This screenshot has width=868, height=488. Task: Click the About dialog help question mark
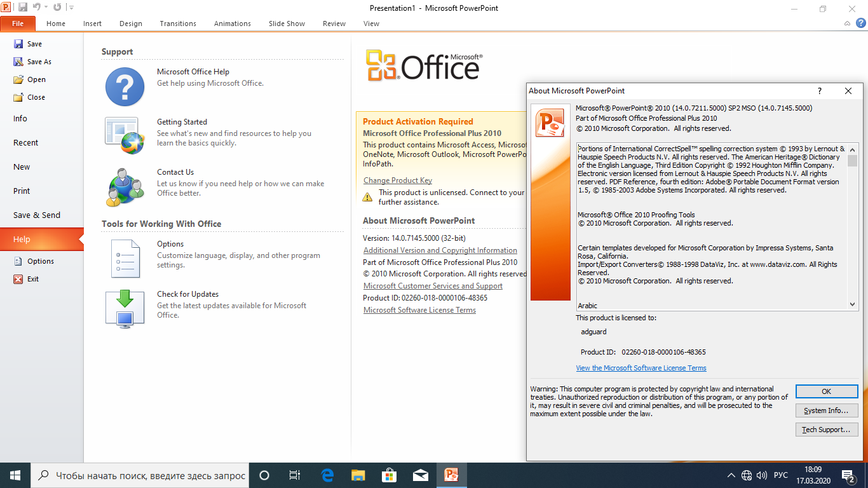(820, 91)
